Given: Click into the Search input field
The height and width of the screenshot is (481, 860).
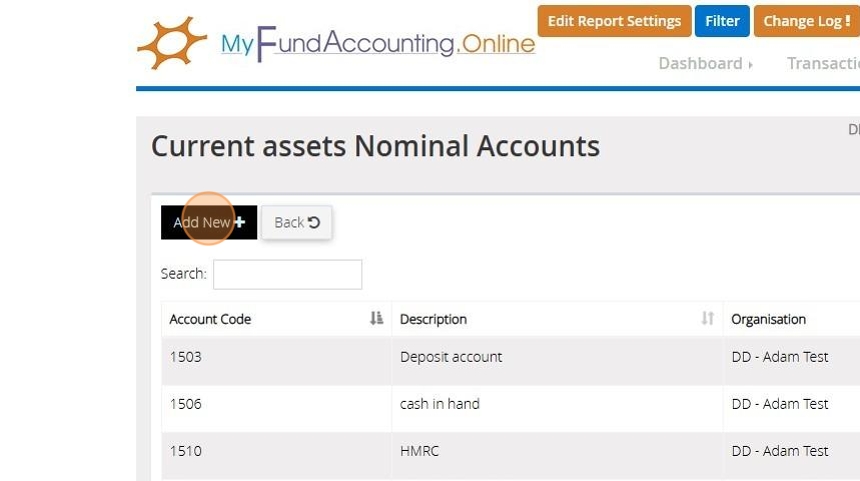Looking at the screenshot, I should coord(287,274).
